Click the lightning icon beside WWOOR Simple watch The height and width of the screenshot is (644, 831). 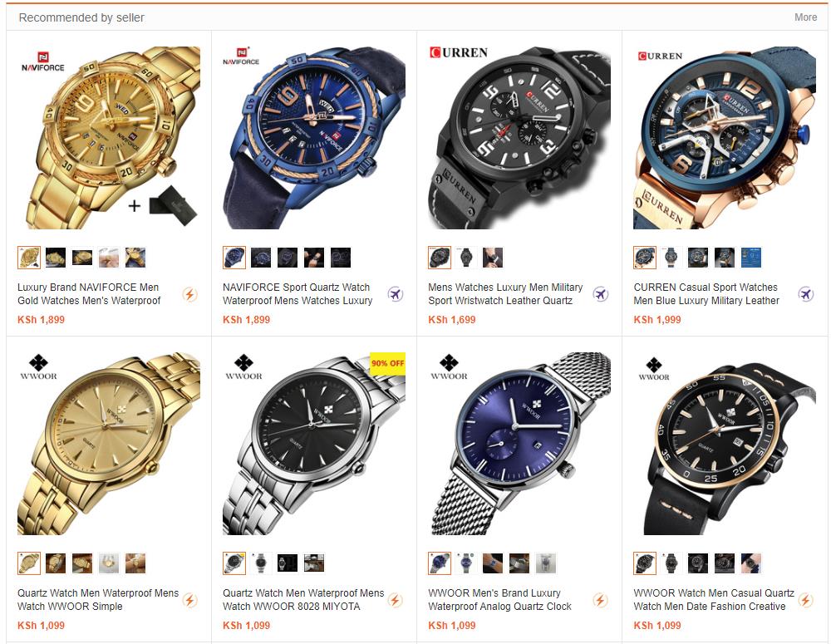click(189, 600)
